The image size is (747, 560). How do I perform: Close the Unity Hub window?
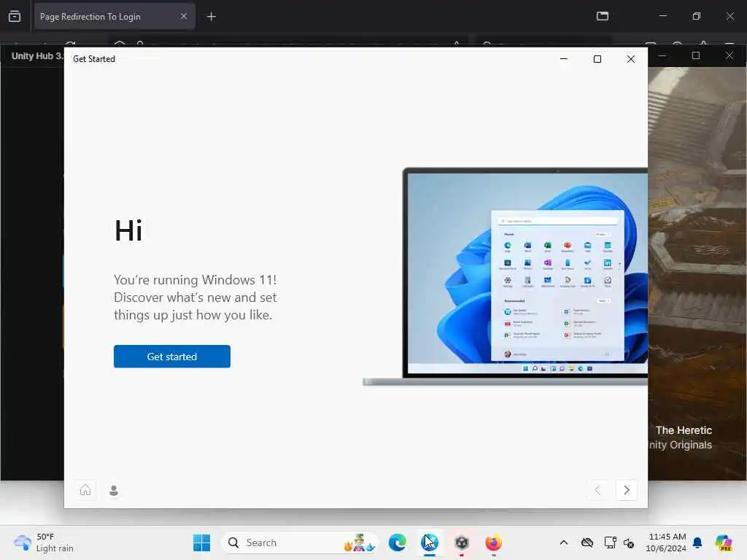(x=729, y=55)
